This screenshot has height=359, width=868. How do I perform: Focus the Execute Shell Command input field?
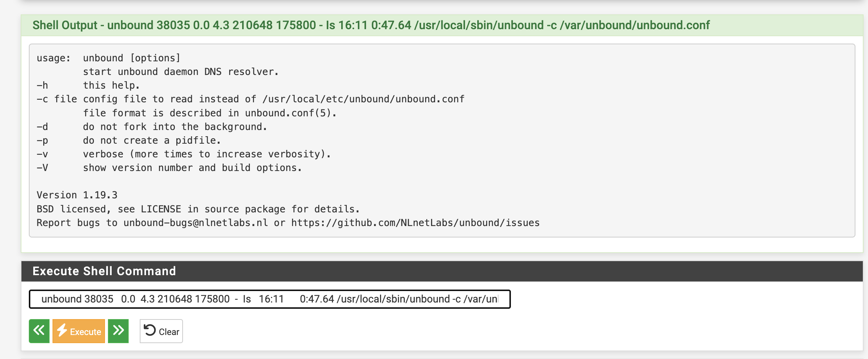[x=270, y=299]
